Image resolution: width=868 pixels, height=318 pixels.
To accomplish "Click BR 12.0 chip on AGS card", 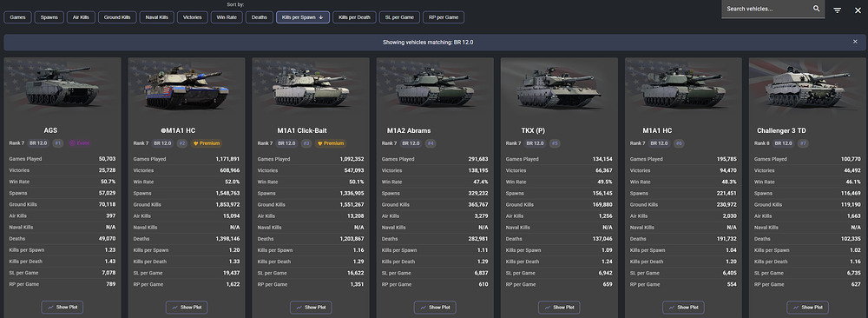I will pyautogui.click(x=39, y=143).
